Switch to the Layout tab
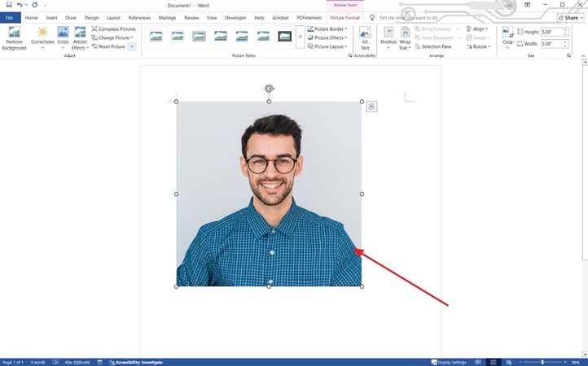The image size is (588, 366). [113, 18]
